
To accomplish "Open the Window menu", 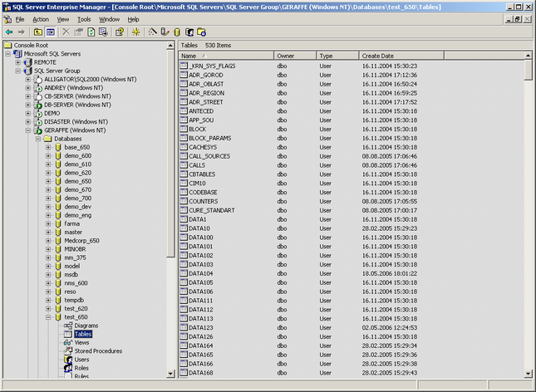I will 110,19.
